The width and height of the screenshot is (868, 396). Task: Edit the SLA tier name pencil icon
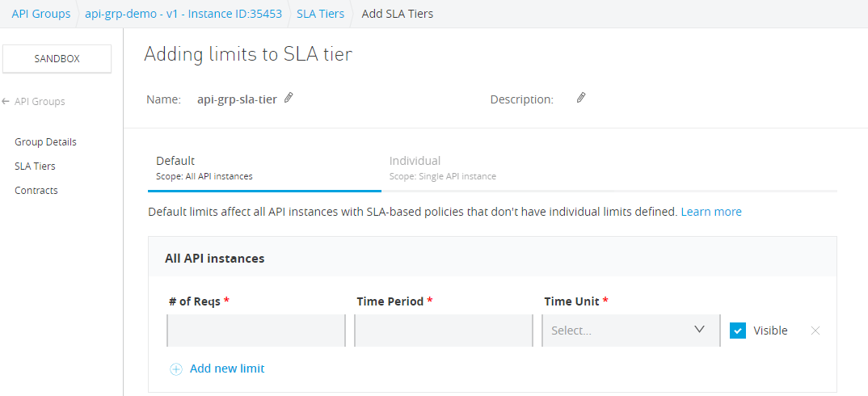[x=289, y=99]
